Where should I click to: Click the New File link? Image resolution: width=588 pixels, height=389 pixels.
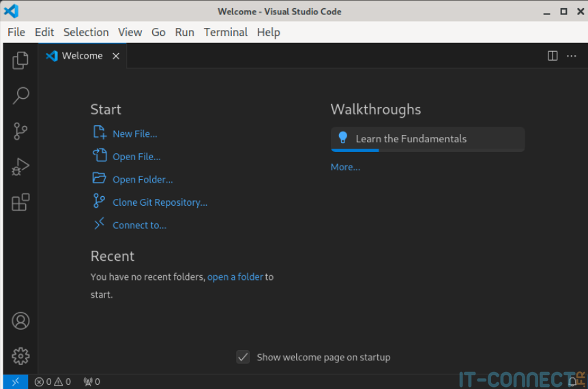pos(134,134)
